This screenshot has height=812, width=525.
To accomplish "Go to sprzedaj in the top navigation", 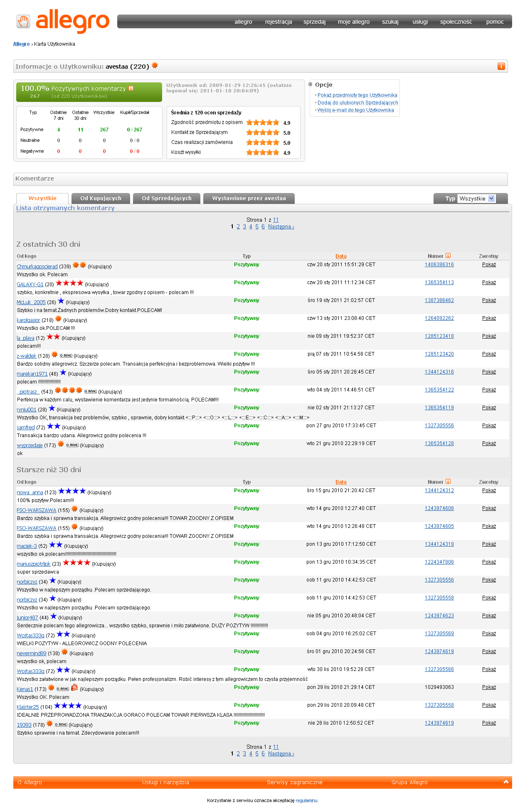I will tap(314, 22).
